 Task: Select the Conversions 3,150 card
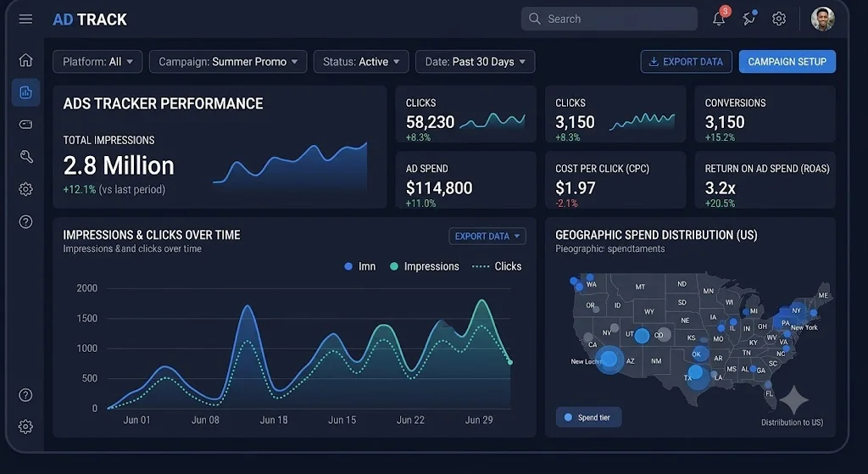pos(765,114)
